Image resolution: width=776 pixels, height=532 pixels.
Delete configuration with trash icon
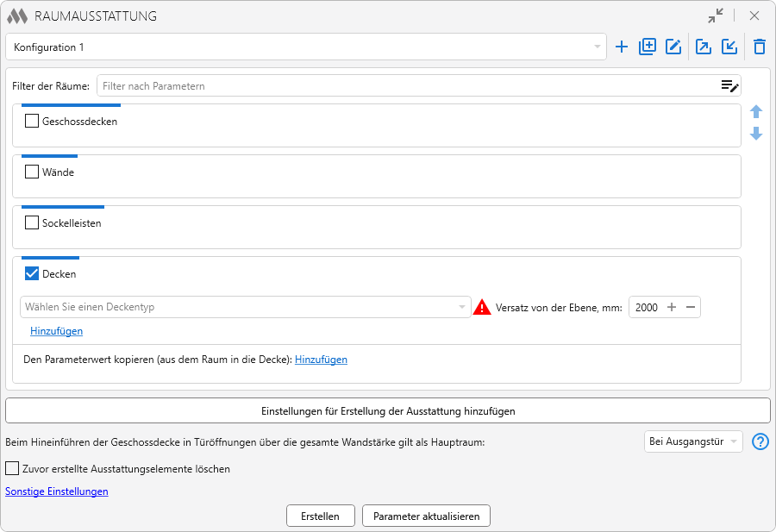(x=759, y=47)
